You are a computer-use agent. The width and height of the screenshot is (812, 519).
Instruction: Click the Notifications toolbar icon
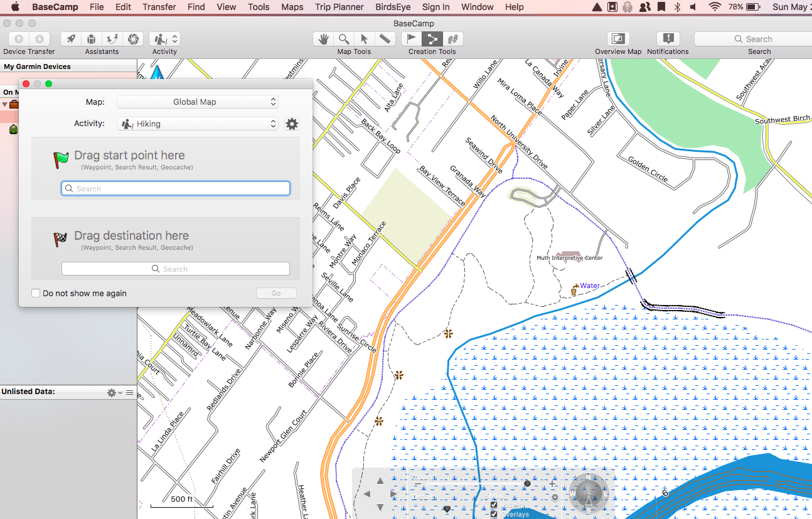[x=668, y=39]
